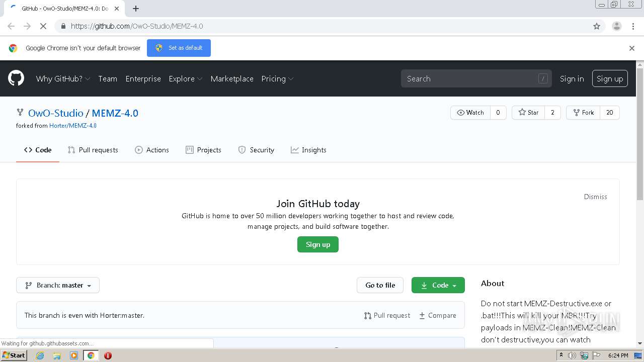
Task: Set Chrome as default browser
Action: 179,48
